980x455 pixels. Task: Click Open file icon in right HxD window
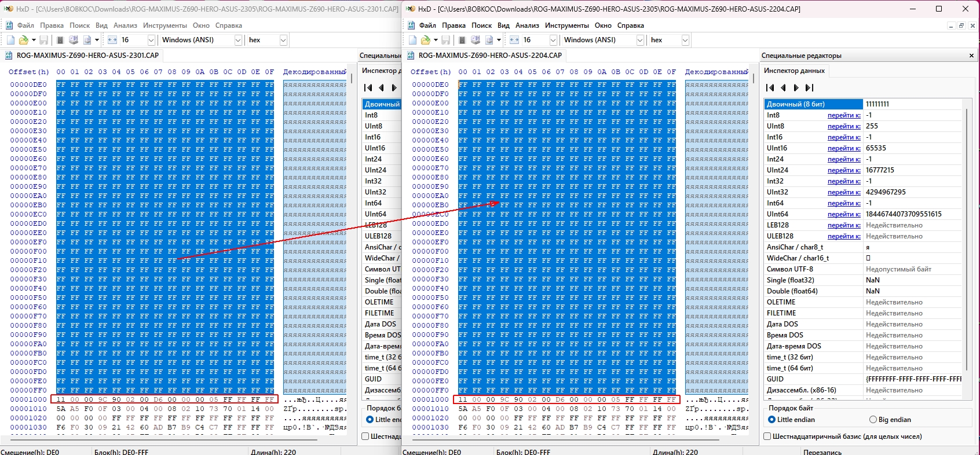point(426,40)
